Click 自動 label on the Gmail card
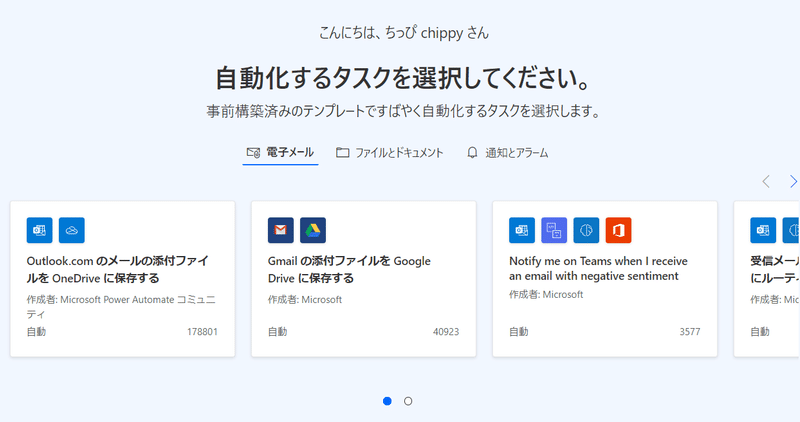The image size is (800, 422). pos(278,332)
